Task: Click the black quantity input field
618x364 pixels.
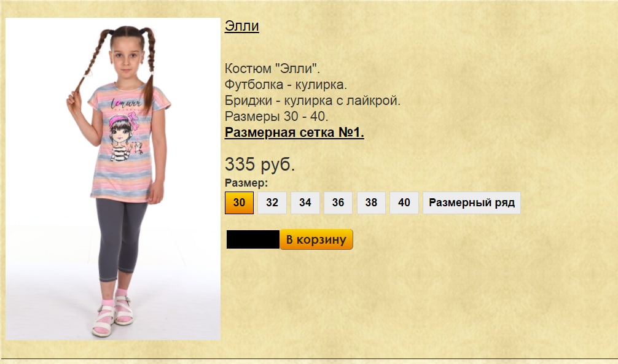Action: (252, 239)
